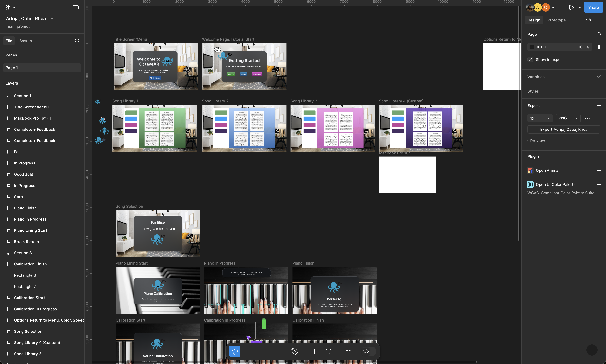Expand the export Preview section
The height and width of the screenshot is (364, 606).
[537, 141]
